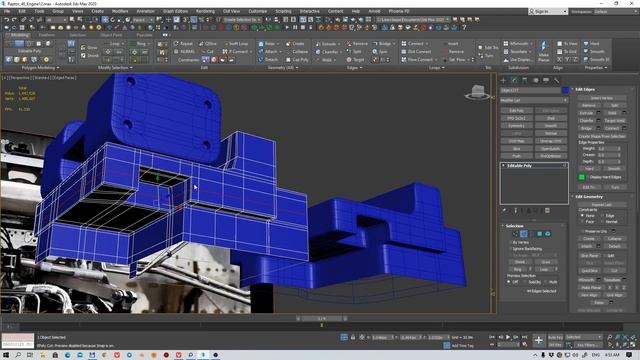Click the blue object color swatch
The width and height of the screenshot is (640, 360).
pos(565,90)
